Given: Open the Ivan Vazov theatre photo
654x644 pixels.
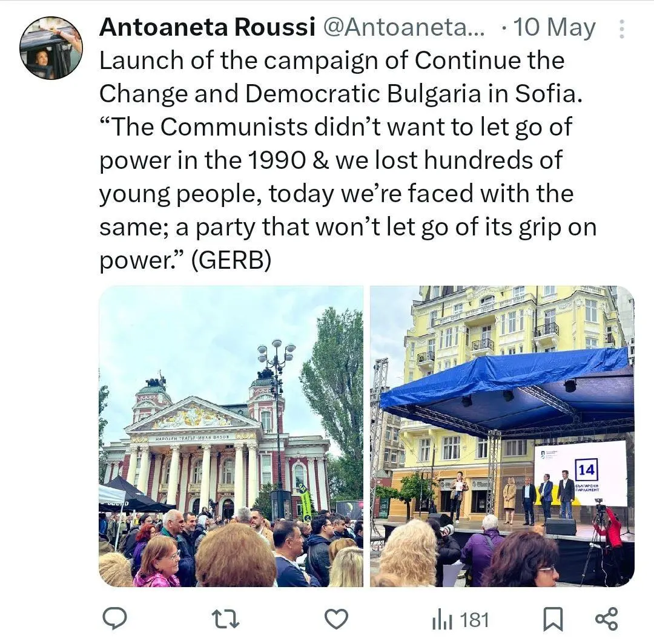Looking at the screenshot, I should [x=231, y=436].
